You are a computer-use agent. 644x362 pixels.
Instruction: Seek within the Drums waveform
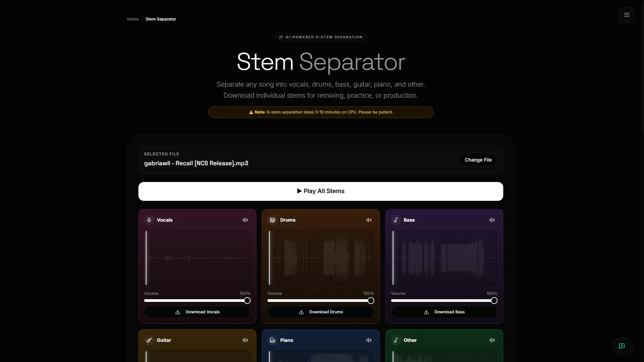(320, 258)
